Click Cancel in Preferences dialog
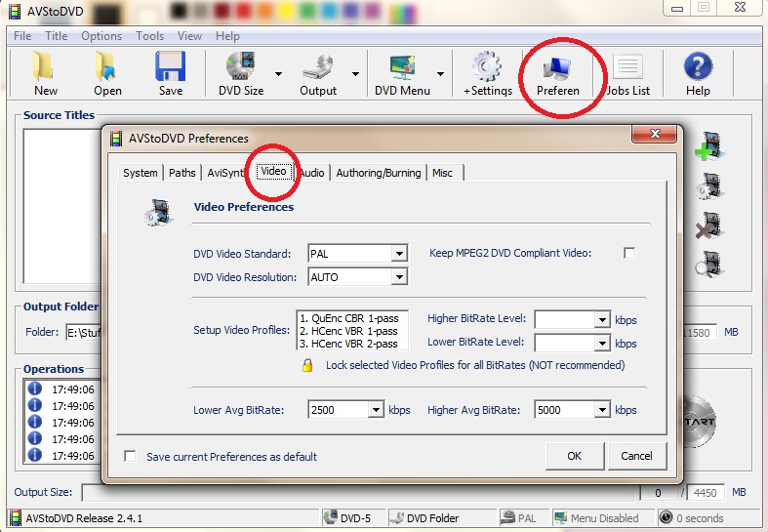Image resolution: width=768 pixels, height=532 pixels. [x=636, y=456]
